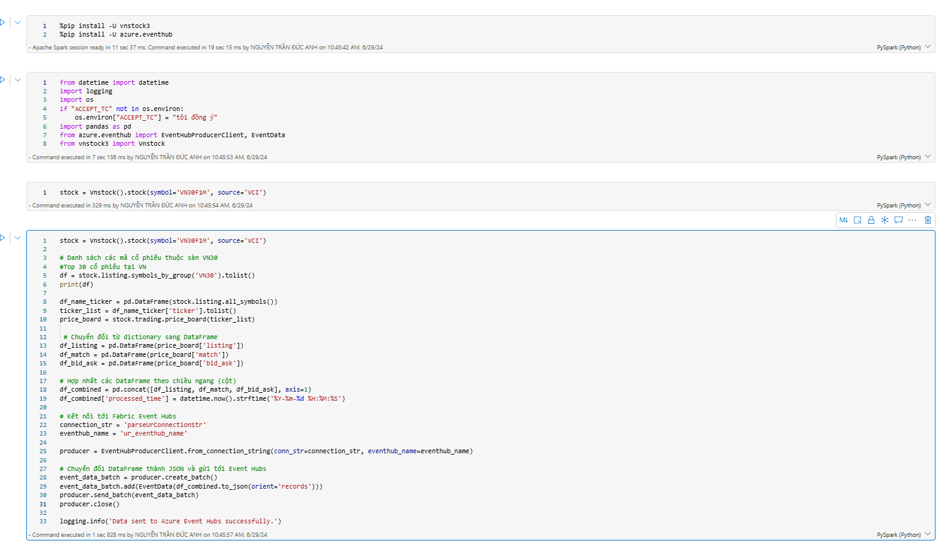Expand run options for the Event Hubs cell
This screenshot has width=941, height=560.
[18, 237]
